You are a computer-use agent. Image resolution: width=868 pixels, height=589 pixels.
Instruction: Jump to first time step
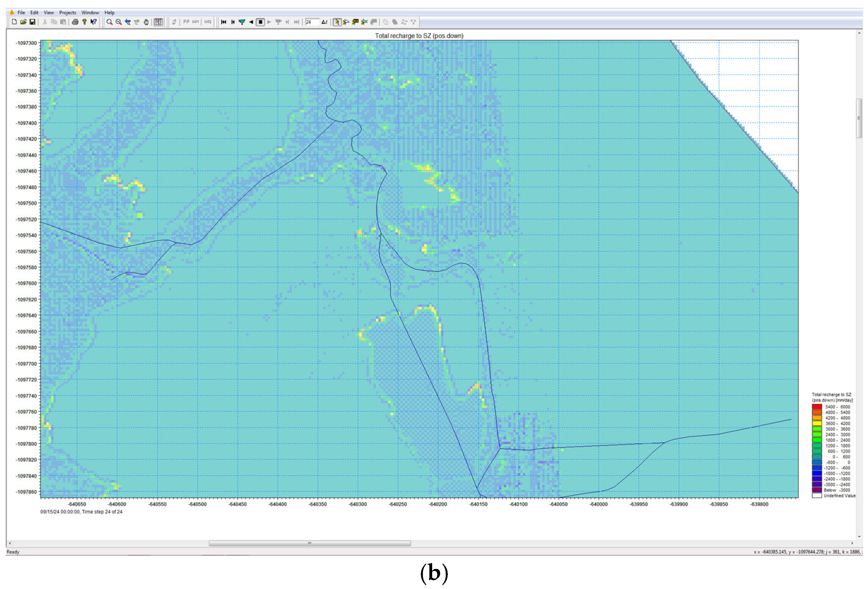tap(223, 22)
